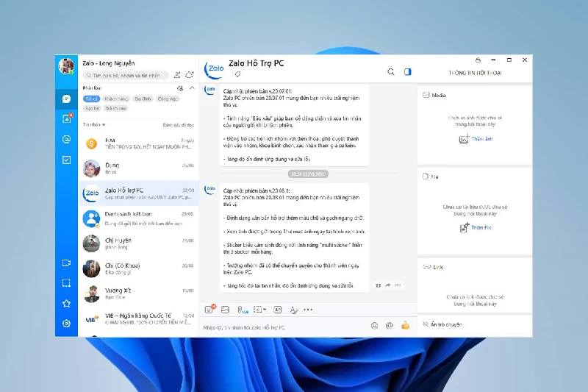Image resolution: width=588 pixels, height=392 pixels.
Task: Search within the conversation using magnifier icon
Action: 391,72
